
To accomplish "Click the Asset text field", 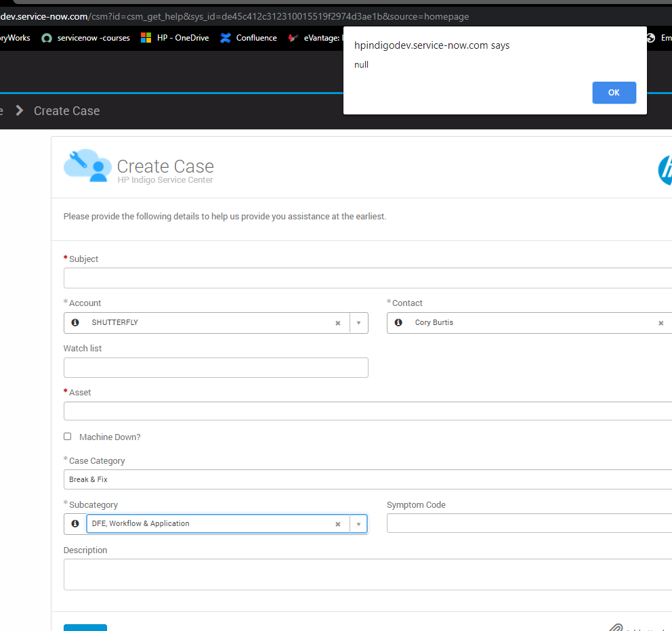I will [x=366, y=412].
